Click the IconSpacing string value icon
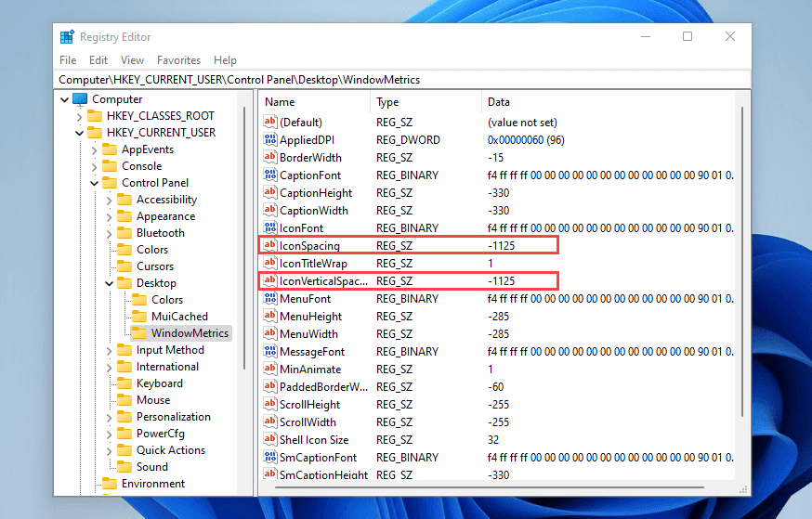 point(270,246)
